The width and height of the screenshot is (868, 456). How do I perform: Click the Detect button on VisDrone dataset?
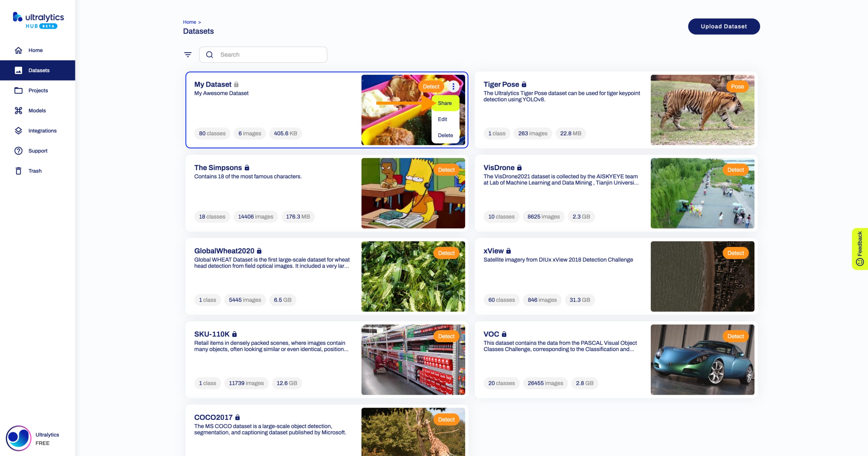pyautogui.click(x=735, y=169)
